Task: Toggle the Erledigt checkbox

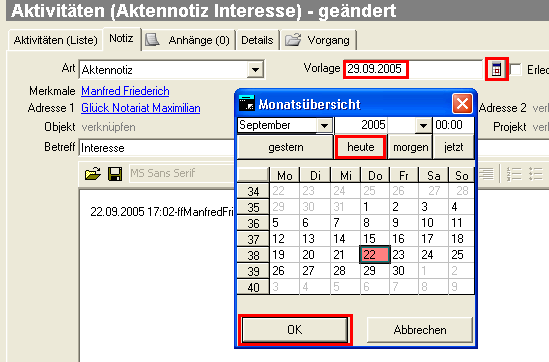Action: pyautogui.click(x=515, y=69)
